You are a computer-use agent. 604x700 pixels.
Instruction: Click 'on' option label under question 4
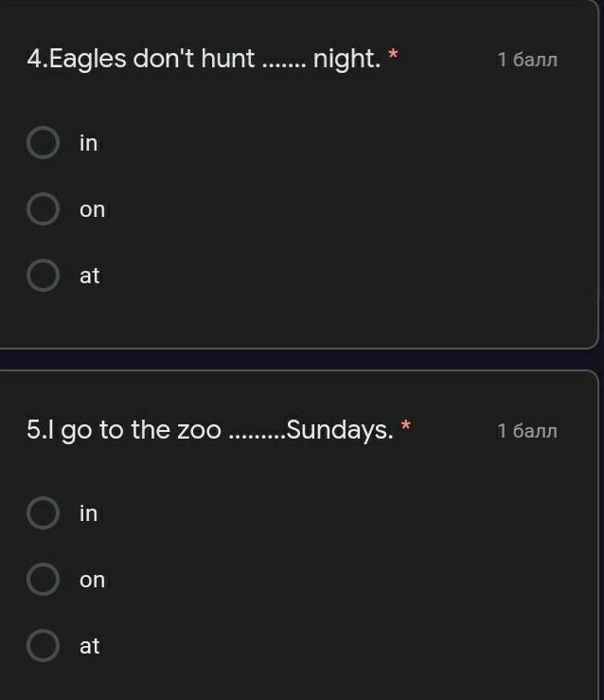(92, 209)
